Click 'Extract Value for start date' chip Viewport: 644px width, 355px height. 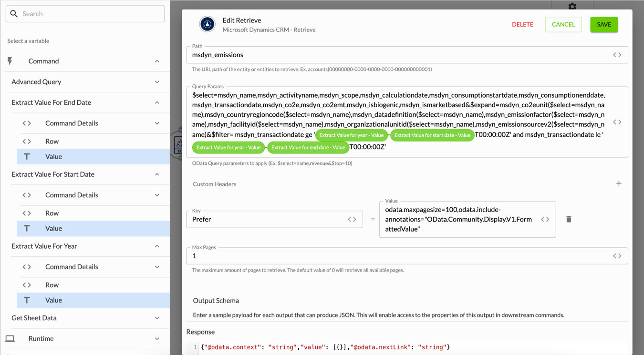point(432,135)
